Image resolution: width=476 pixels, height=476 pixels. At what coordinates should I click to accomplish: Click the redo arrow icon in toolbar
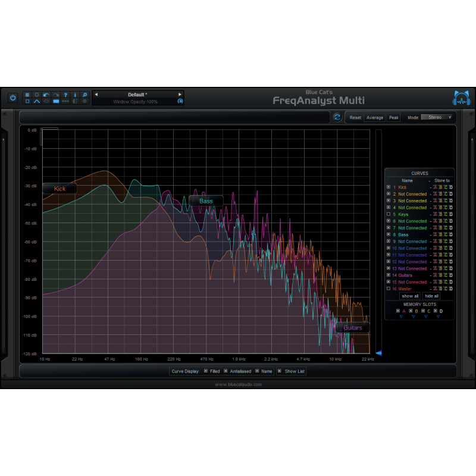57,95
